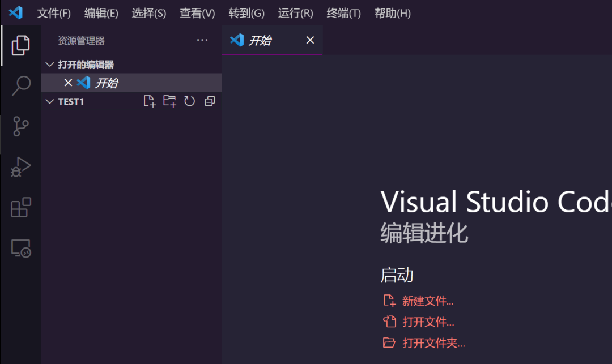
Task: Refresh the TEST1 explorer tree
Action: (190, 101)
